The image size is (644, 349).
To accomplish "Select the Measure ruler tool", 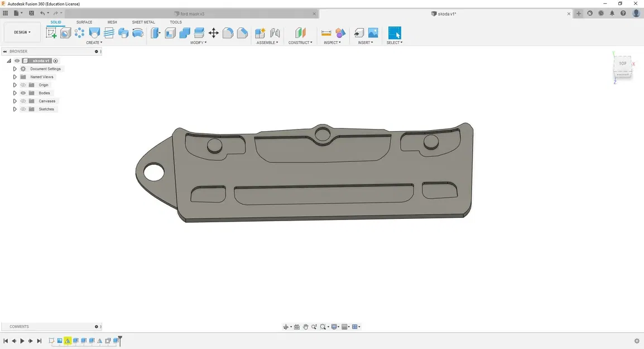I will click(326, 33).
